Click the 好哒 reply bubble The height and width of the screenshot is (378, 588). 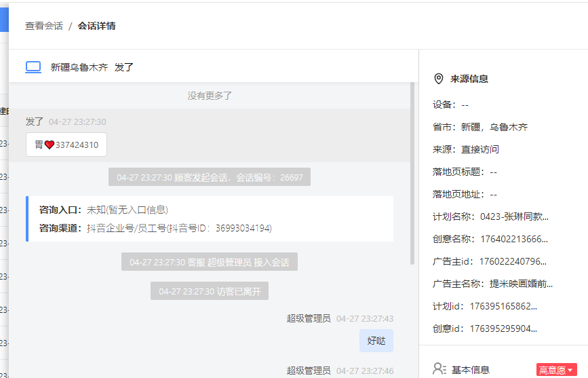pyautogui.click(x=376, y=341)
